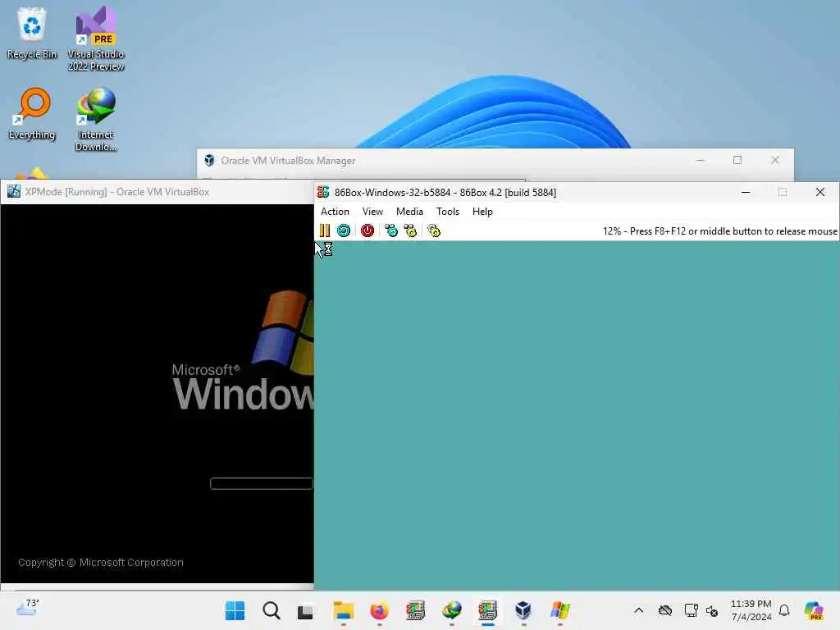
Task: Open network status tray icon
Action: click(x=691, y=610)
